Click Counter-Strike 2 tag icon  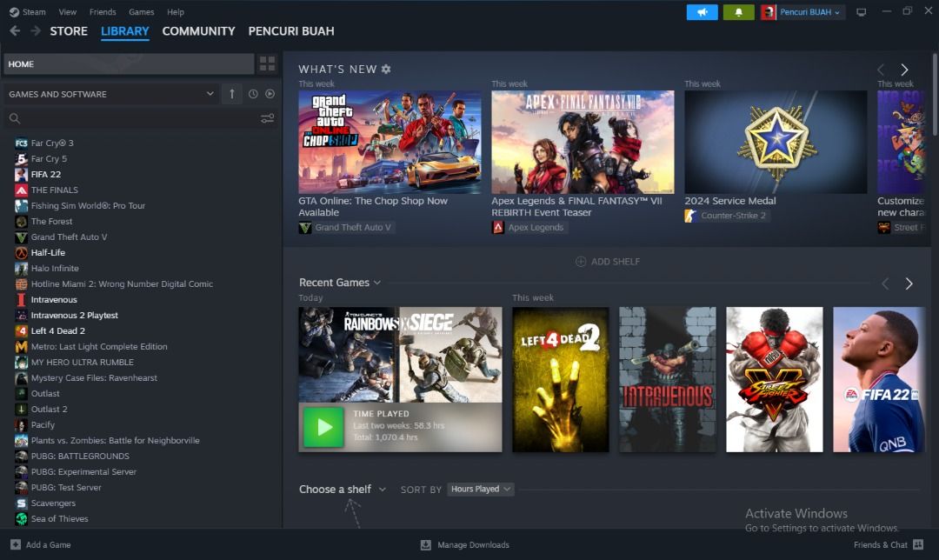[690, 216]
